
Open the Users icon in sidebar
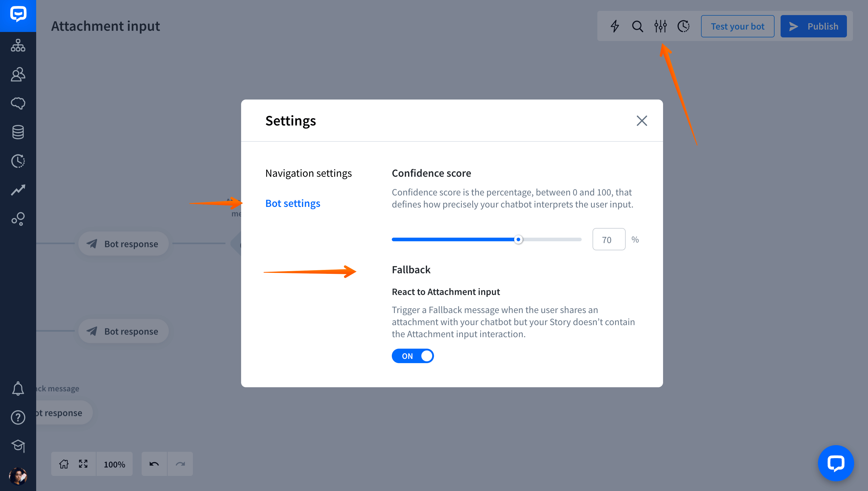pos(18,74)
